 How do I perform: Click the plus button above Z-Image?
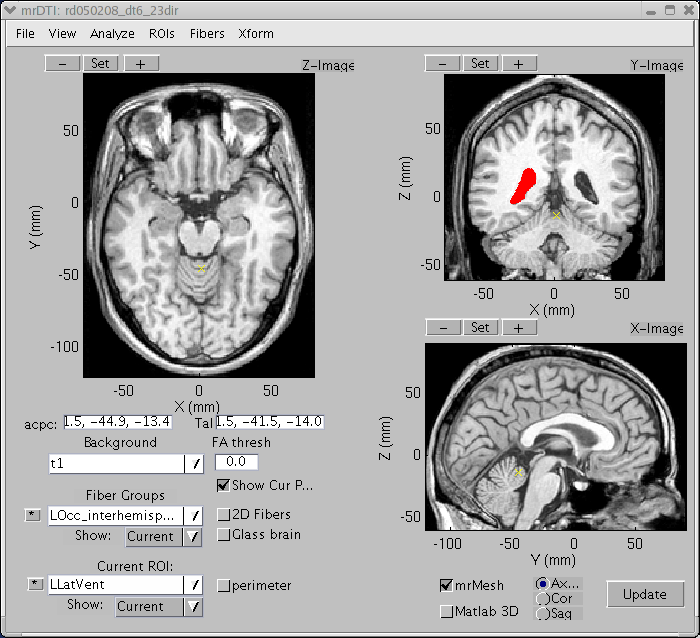(x=140, y=63)
